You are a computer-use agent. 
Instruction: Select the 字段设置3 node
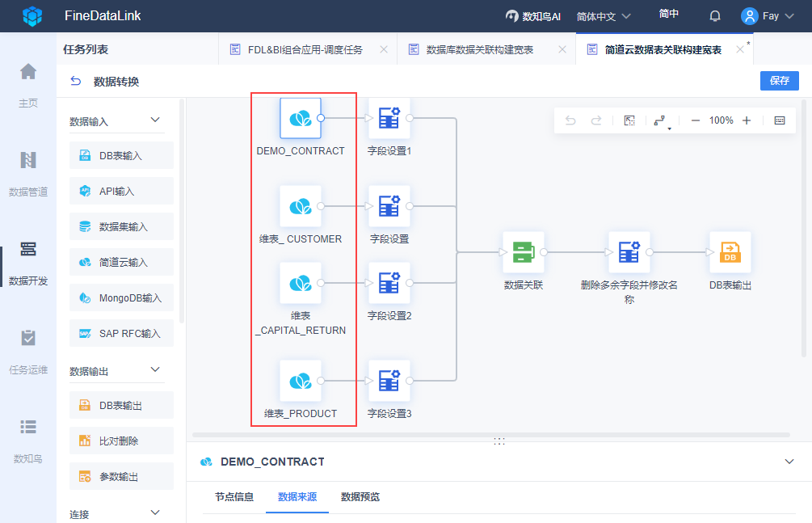389,381
